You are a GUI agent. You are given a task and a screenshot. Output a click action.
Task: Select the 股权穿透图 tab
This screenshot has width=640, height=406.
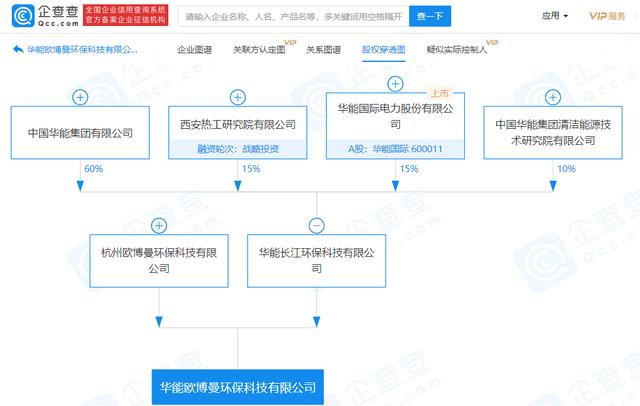[383, 50]
